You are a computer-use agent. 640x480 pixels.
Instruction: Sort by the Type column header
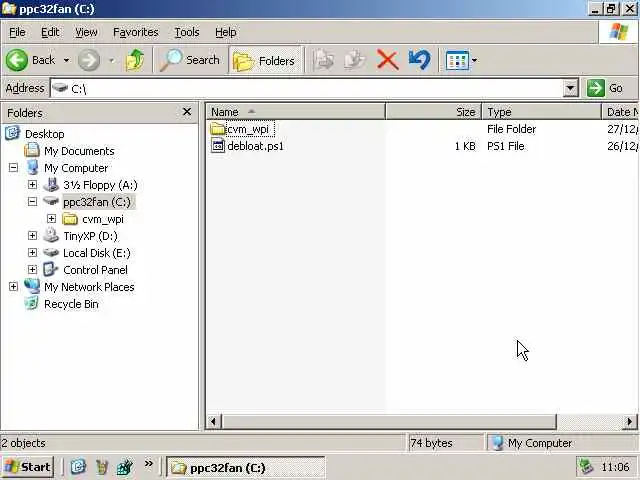coord(542,112)
